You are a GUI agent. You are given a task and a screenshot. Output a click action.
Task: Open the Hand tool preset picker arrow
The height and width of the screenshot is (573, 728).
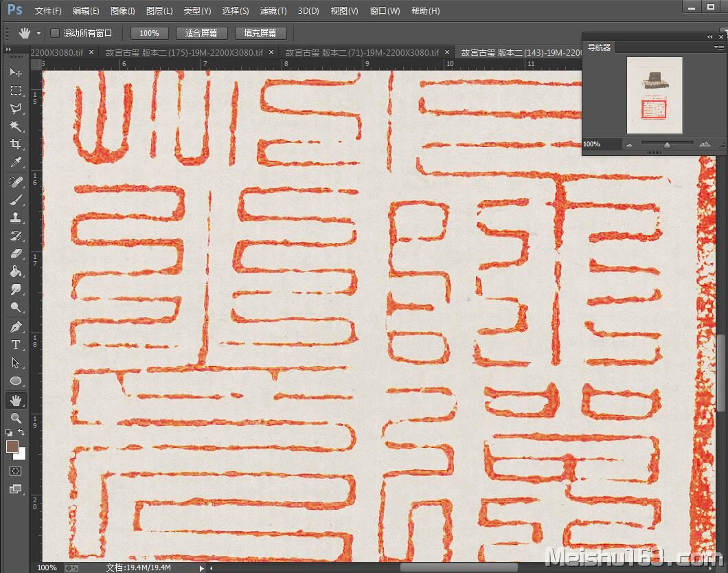point(38,34)
